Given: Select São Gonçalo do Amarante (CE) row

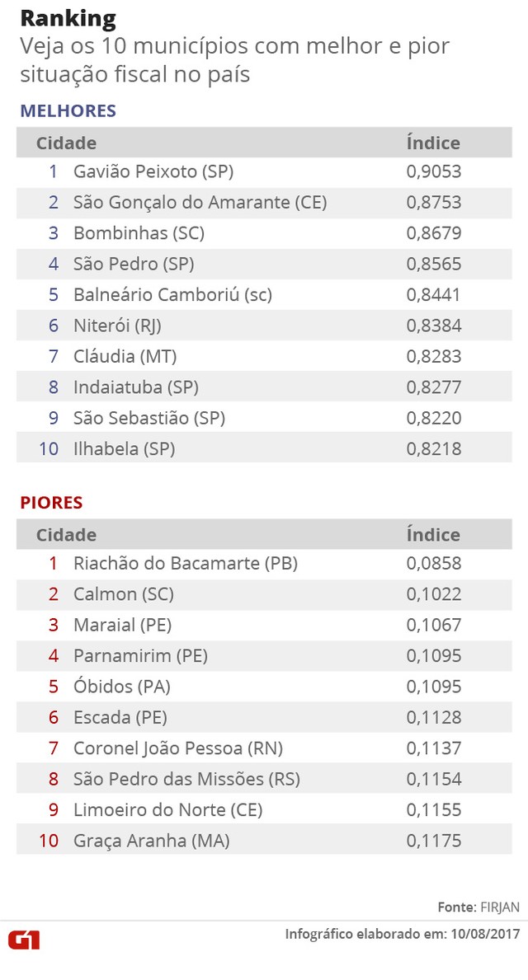Looking at the screenshot, I should pyautogui.click(x=264, y=203).
